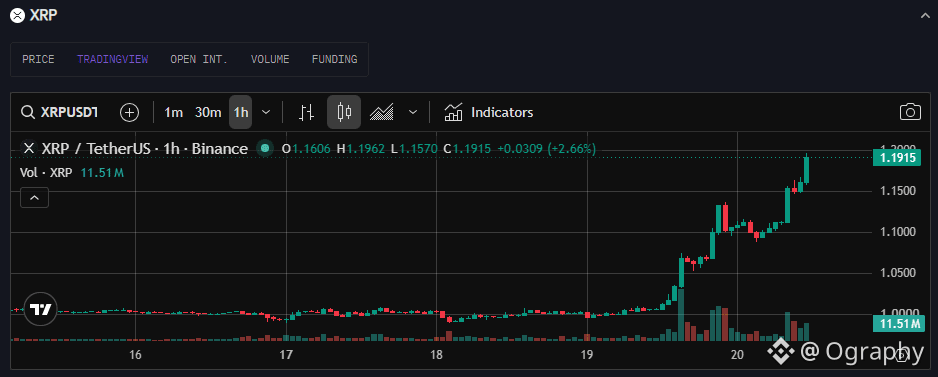Image resolution: width=938 pixels, height=377 pixels.
Task: Switch to area chart style
Action: 381,112
